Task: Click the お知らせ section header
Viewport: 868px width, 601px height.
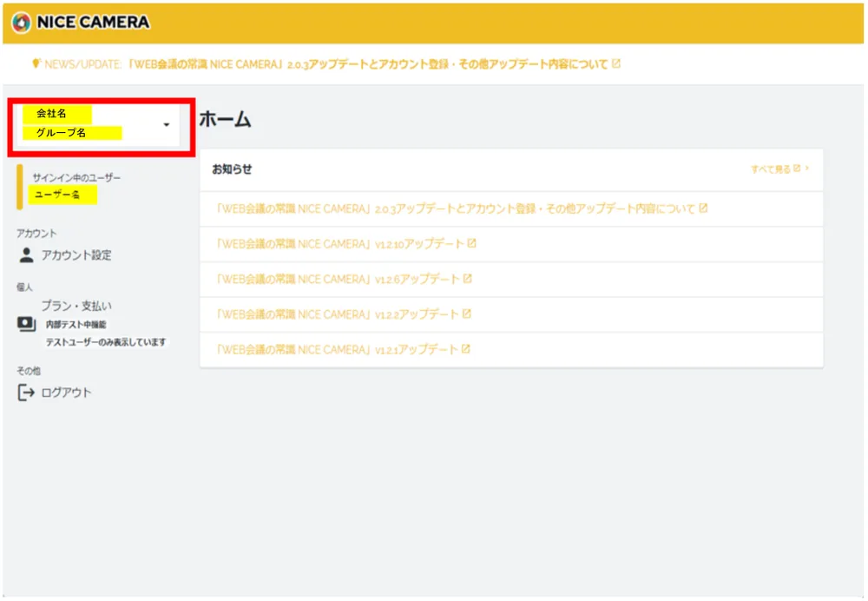Action: coord(232,169)
